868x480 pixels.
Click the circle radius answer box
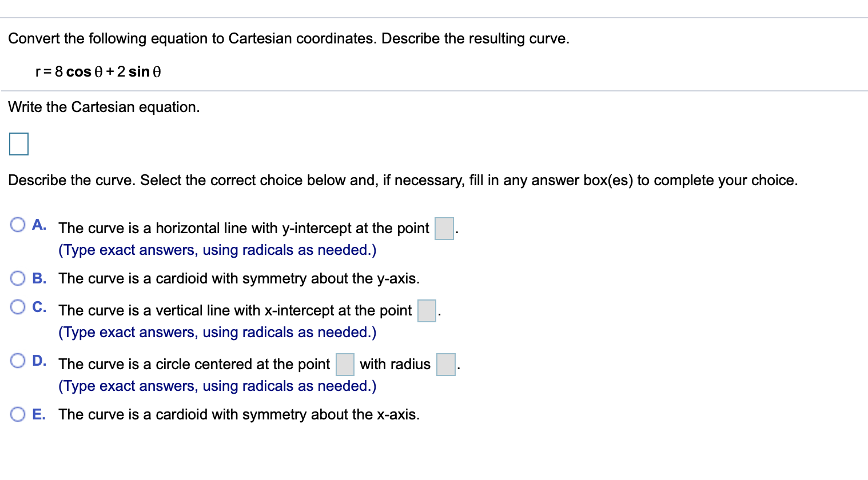pyautogui.click(x=446, y=365)
